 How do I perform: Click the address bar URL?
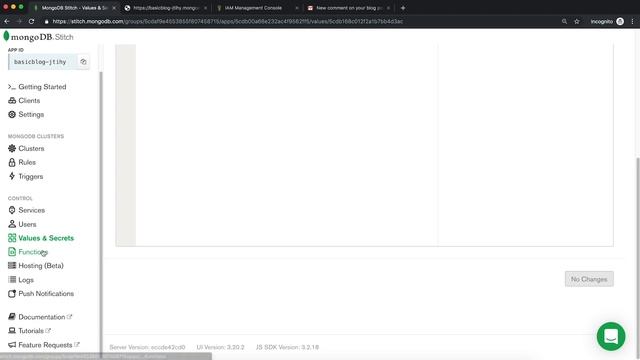click(227, 21)
